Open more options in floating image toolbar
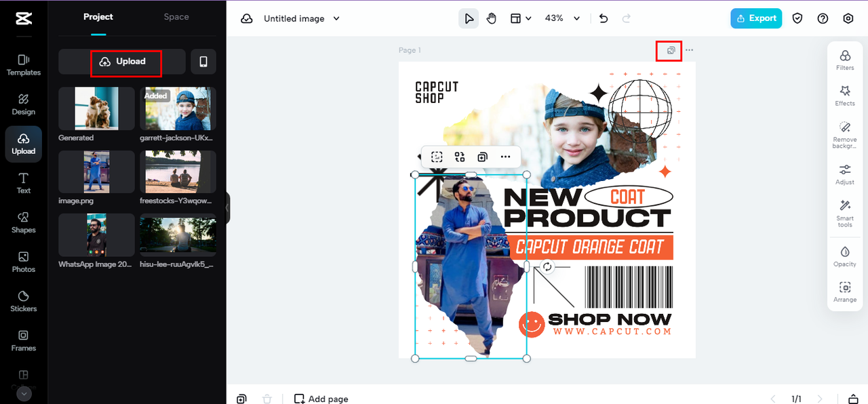Screen dimensions: 868x404 [505, 157]
